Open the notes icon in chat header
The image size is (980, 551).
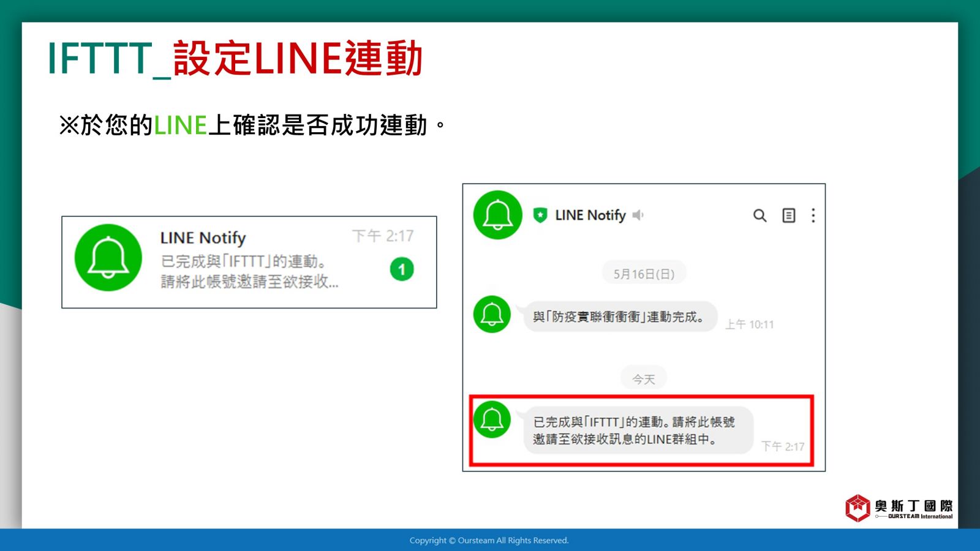click(789, 216)
